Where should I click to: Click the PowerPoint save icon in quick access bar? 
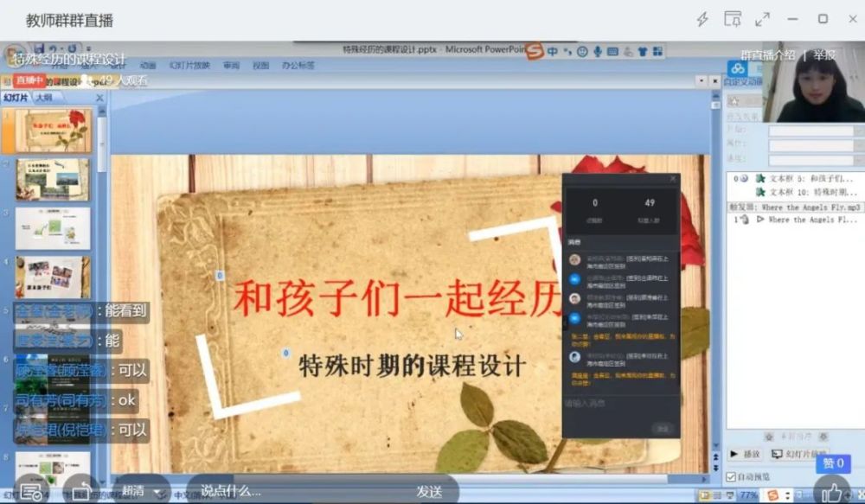[x=40, y=48]
